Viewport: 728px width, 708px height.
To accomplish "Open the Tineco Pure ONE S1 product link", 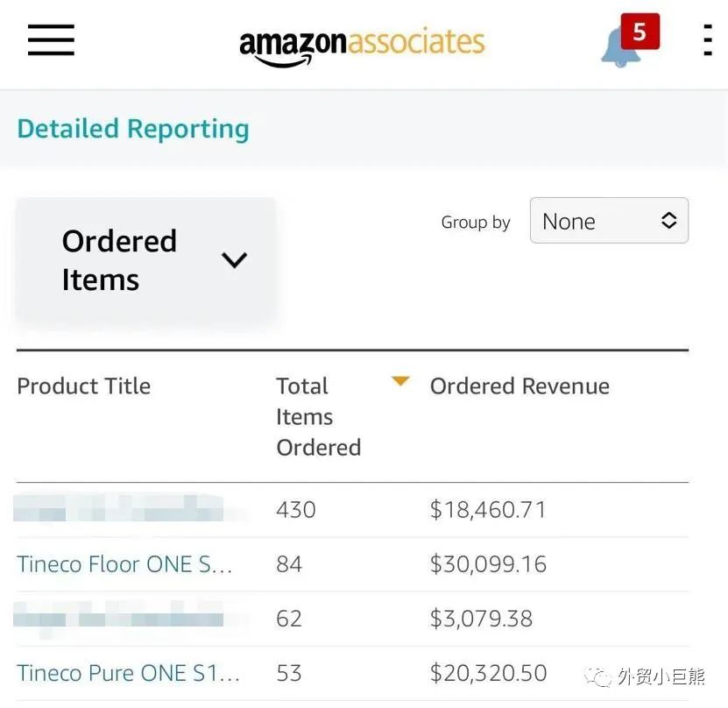I will (128, 673).
